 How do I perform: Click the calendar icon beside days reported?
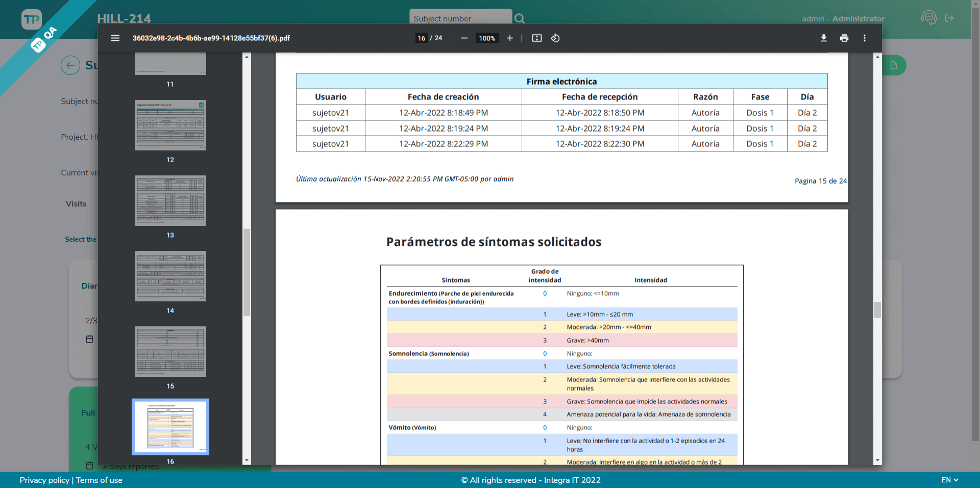coord(89,466)
